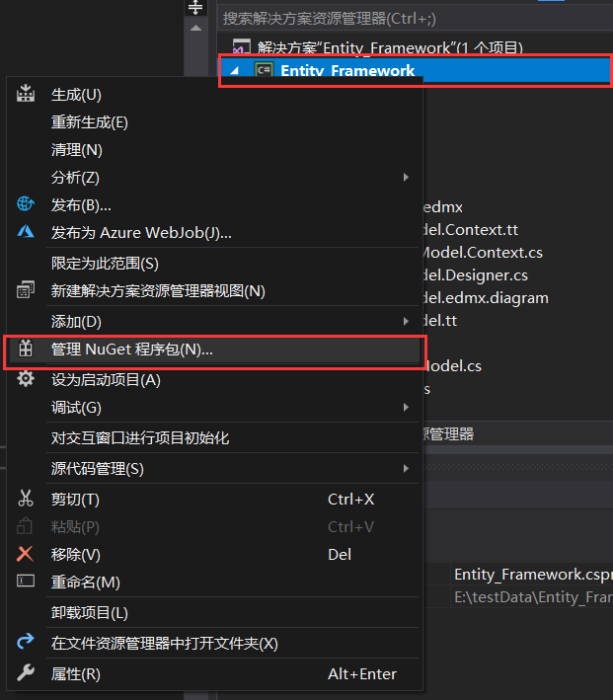The image size is (613, 700).
Task: Click the new Solution Explorer view icon
Action: (26, 289)
